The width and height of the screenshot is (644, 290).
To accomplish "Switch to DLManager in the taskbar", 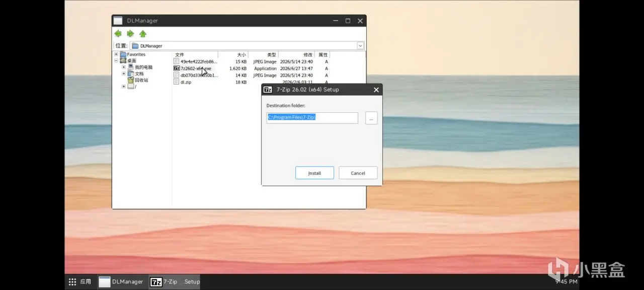I will [x=122, y=282].
